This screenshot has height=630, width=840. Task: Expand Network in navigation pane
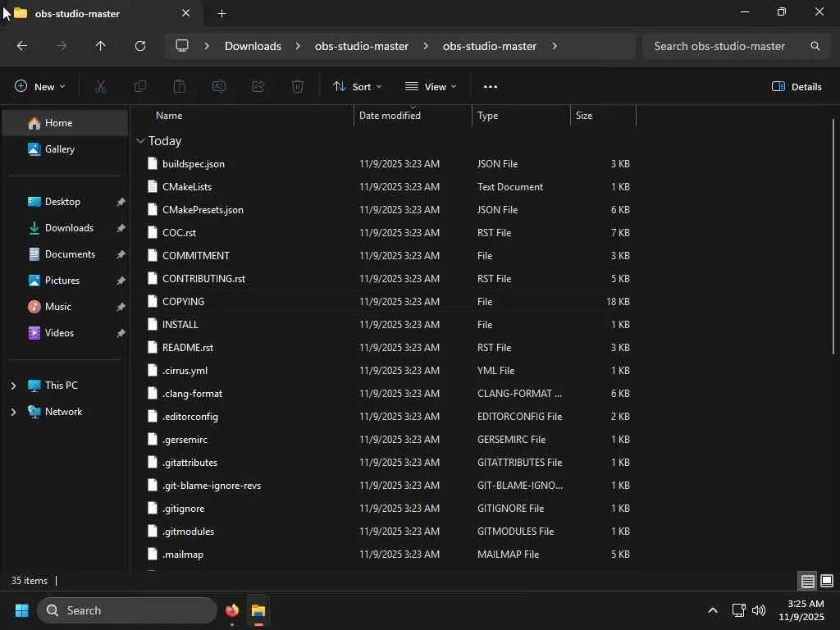[13, 412]
